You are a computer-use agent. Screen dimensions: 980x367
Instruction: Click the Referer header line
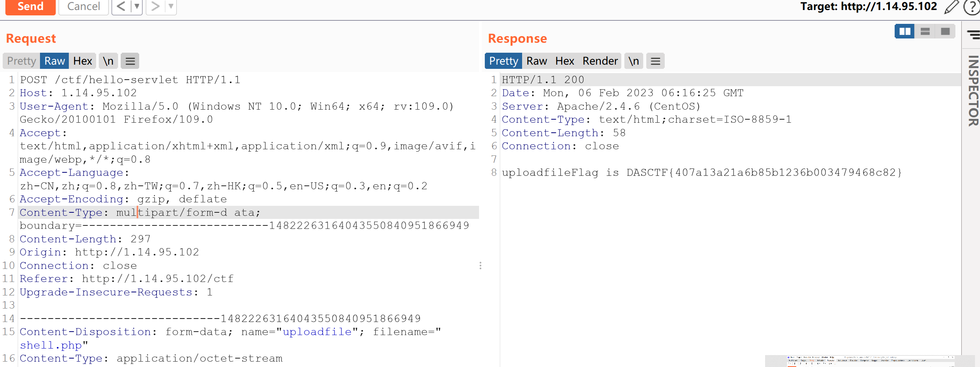pyautogui.click(x=126, y=279)
